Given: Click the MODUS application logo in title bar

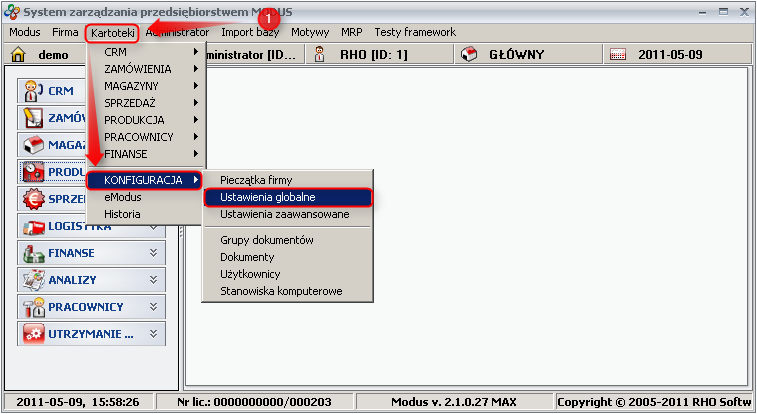Looking at the screenshot, I should pyautogui.click(x=12, y=12).
